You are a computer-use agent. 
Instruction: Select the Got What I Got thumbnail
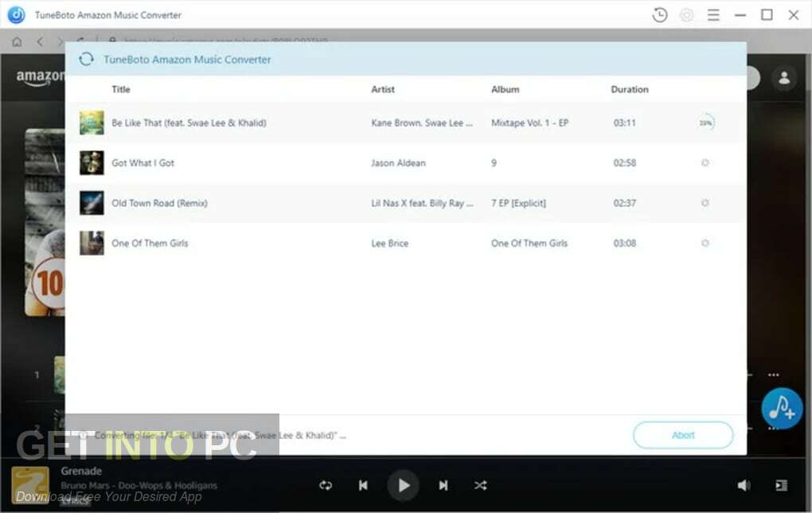(92, 163)
